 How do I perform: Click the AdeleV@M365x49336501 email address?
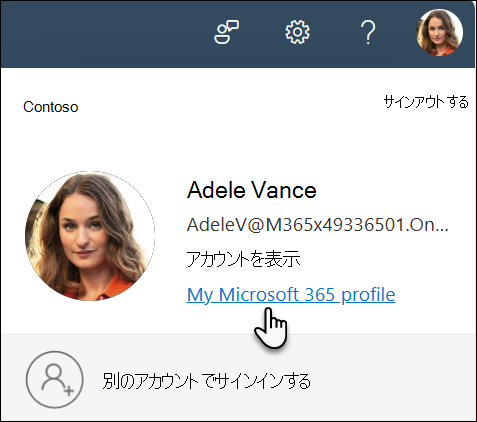point(317,225)
